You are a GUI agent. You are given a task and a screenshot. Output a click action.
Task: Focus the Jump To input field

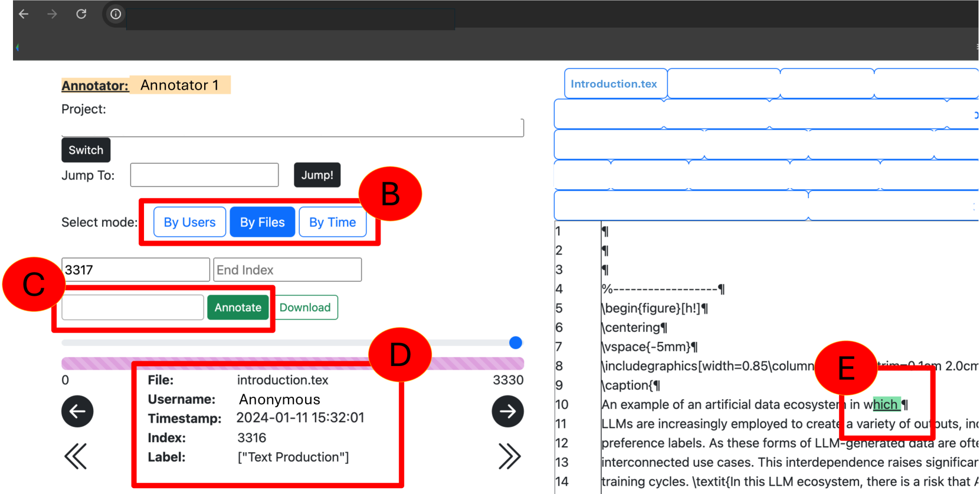click(x=204, y=175)
